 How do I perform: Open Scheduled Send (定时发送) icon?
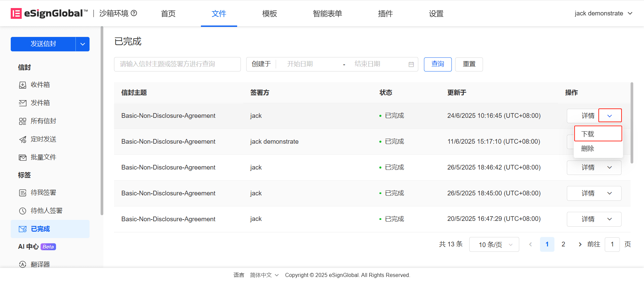(22, 139)
